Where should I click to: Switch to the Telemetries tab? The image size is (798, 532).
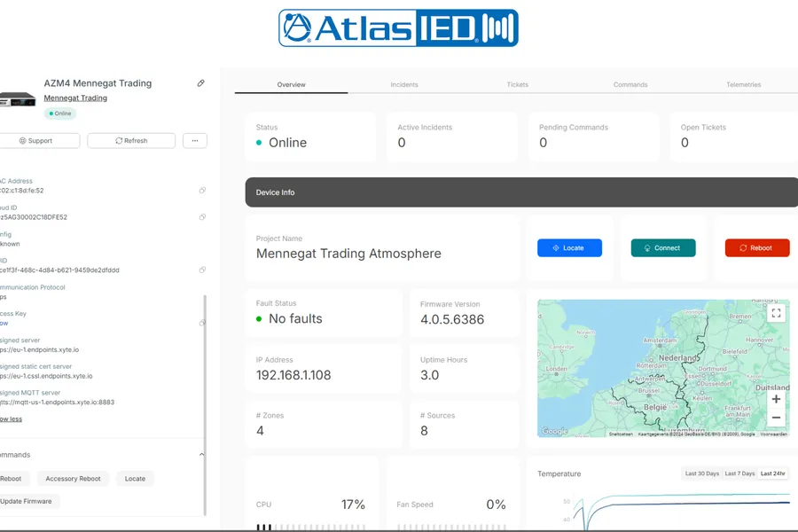(x=743, y=84)
